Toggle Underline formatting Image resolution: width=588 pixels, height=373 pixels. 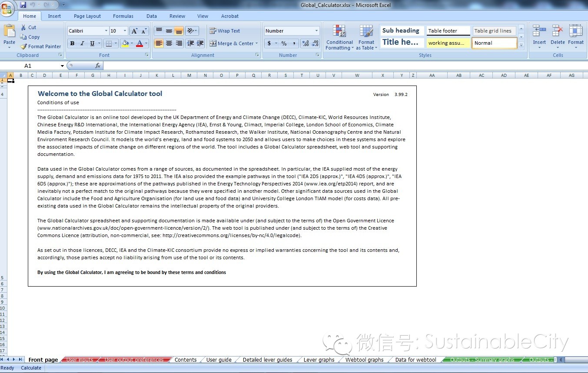(92, 43)
